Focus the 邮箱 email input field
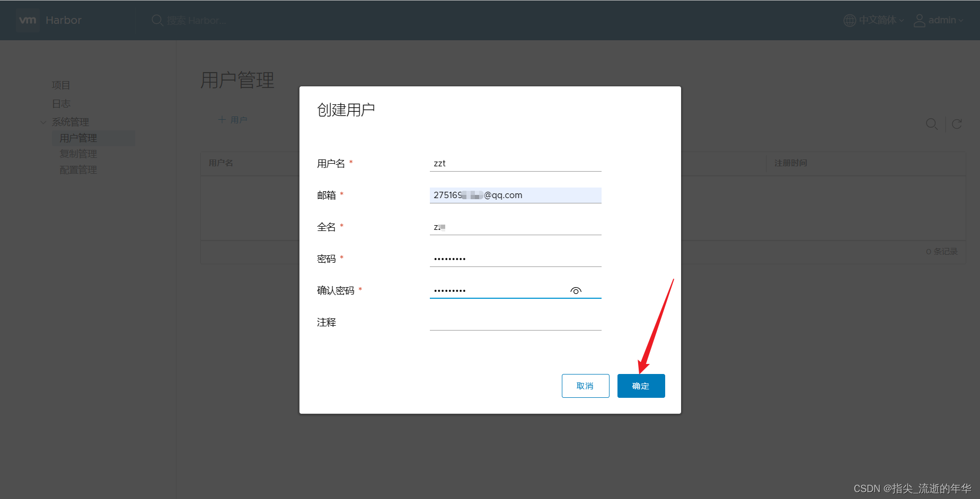The image size is (980, 499). pos(515,195)
